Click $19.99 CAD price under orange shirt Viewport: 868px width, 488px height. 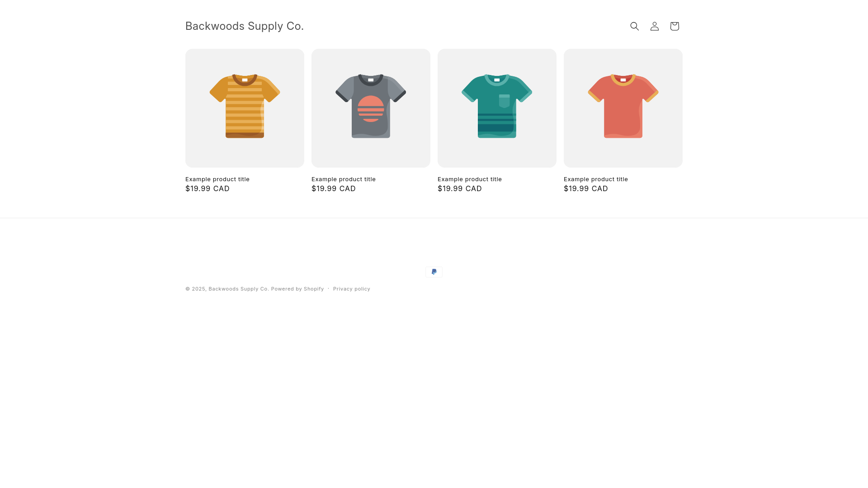point(208,188)
